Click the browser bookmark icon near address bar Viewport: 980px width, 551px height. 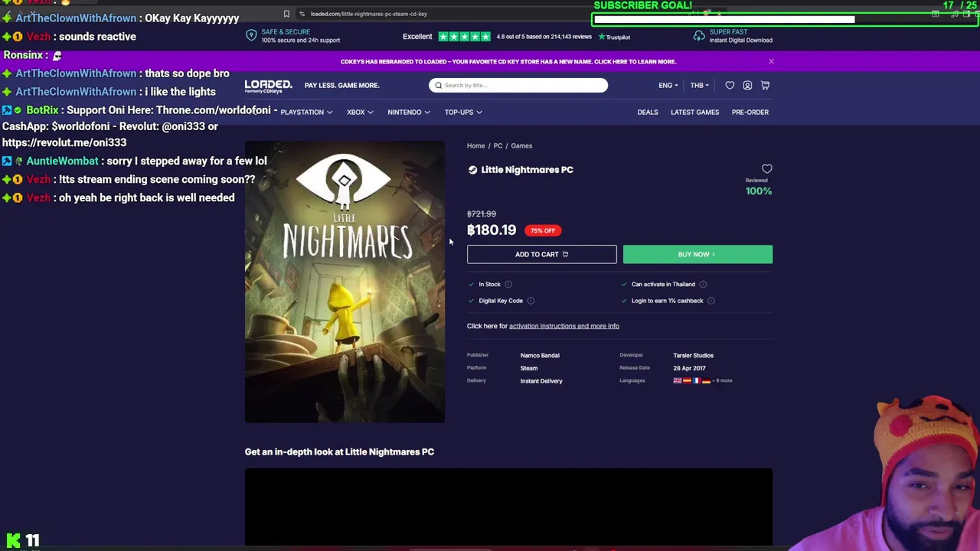(x=286, y=14)
